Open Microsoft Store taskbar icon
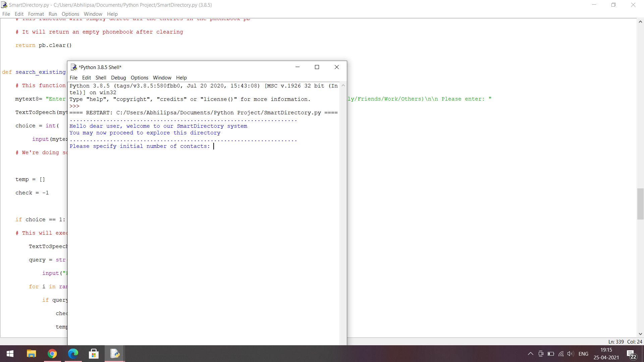 94,354
